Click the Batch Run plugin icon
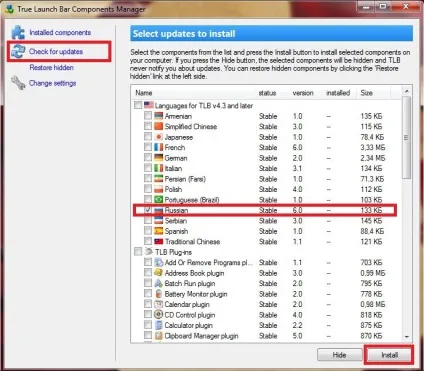 click(x=159, y=283)
